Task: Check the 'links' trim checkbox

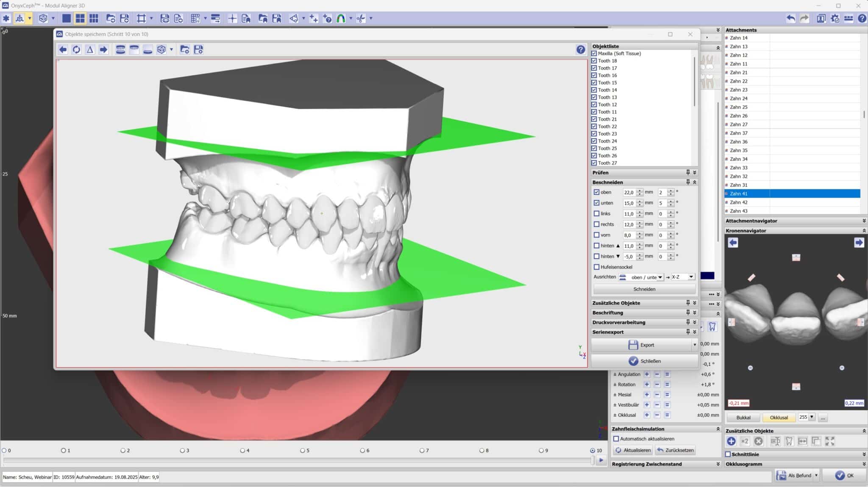Action: (x=597, y=213)
